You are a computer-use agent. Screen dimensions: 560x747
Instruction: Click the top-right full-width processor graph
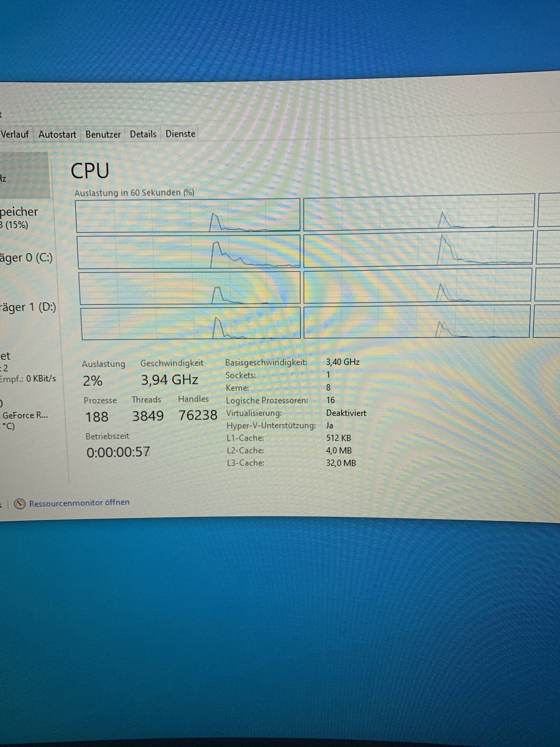(419, 212)
